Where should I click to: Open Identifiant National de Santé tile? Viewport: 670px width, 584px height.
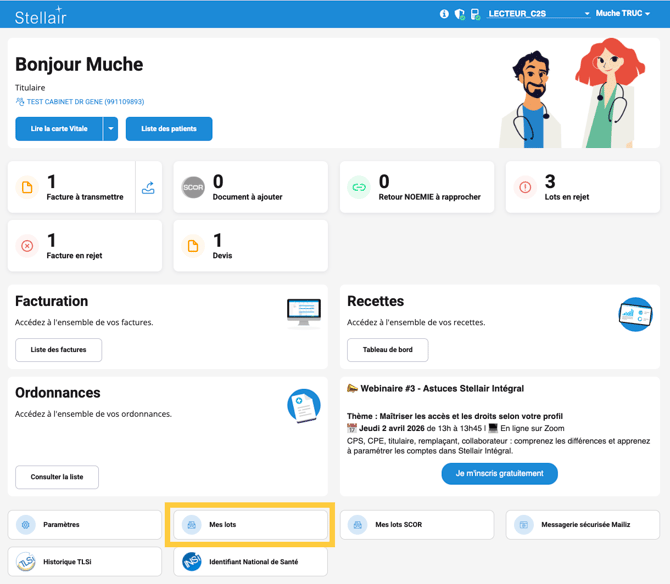point(251,562)
